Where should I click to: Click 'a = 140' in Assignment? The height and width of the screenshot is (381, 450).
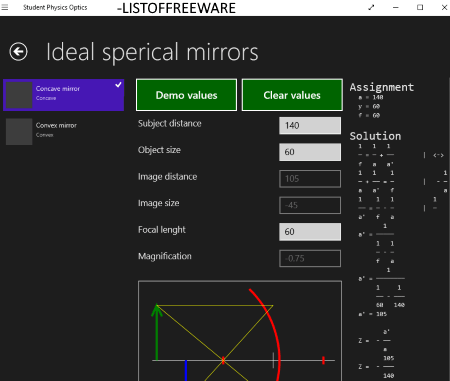[x=371, y=97]
